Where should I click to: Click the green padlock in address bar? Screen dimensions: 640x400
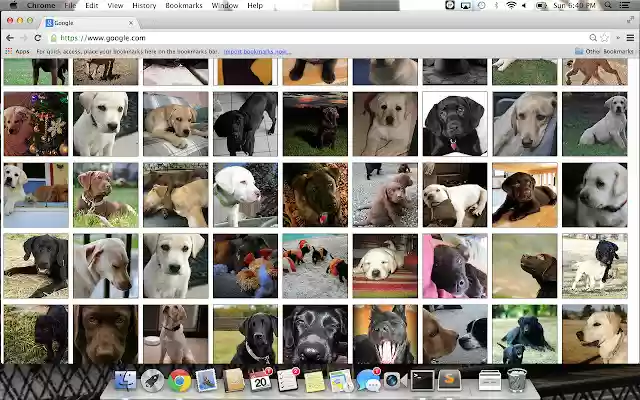coord(53,38)
